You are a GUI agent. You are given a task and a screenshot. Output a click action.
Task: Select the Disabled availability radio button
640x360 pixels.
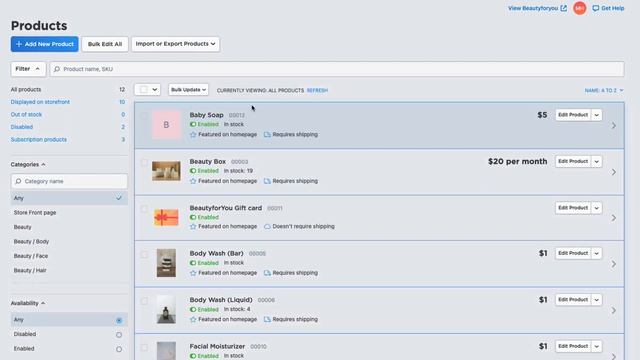pos(119,335)
